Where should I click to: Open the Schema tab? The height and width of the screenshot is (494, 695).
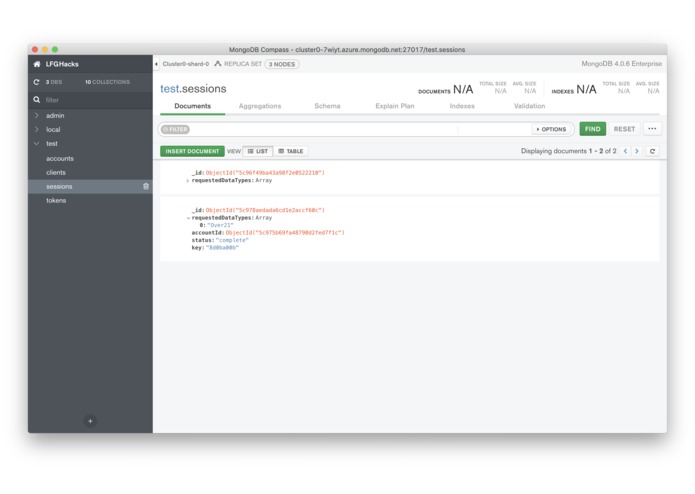click(327, 106)
